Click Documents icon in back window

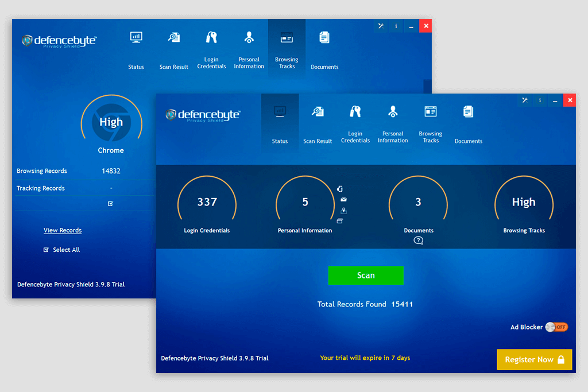324,37
